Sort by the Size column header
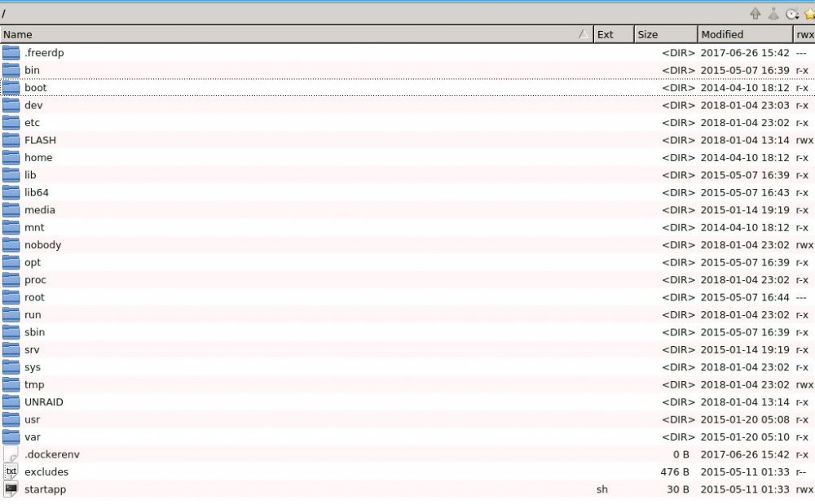815x504 pixels. click(x=666, y=34)
